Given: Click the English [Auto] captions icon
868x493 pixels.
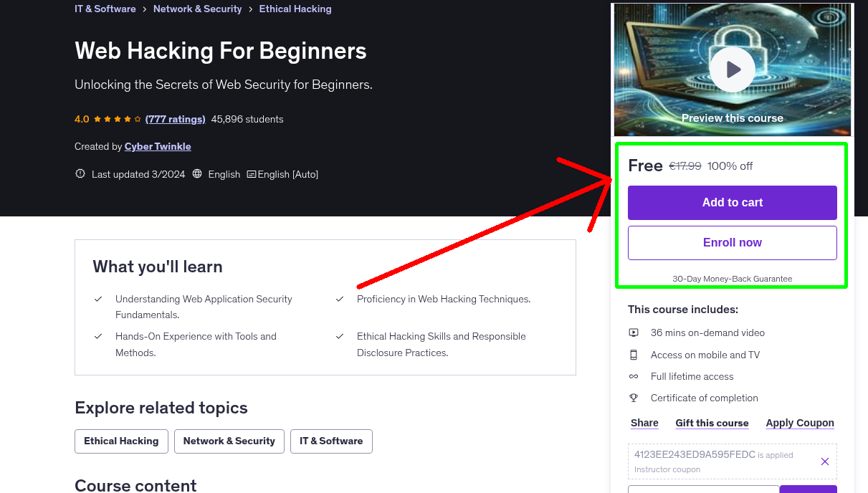Looking at the screenshot, I should [x=252, y=173].
